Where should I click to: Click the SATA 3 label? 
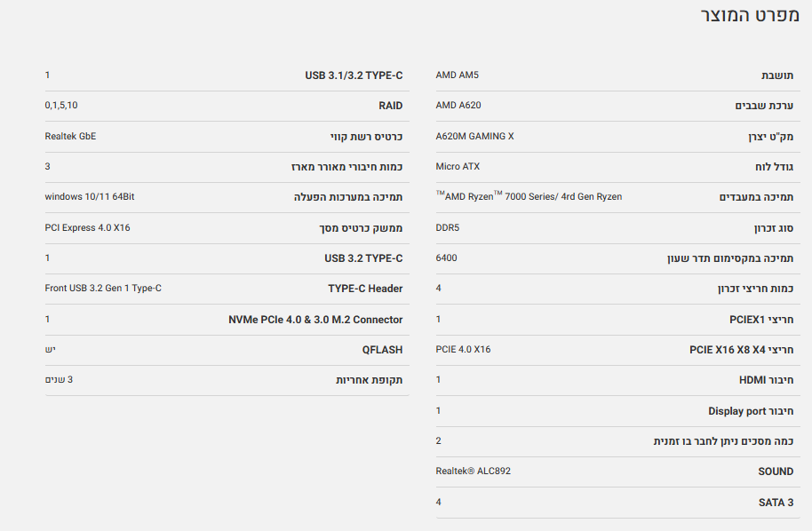point(776,503)
